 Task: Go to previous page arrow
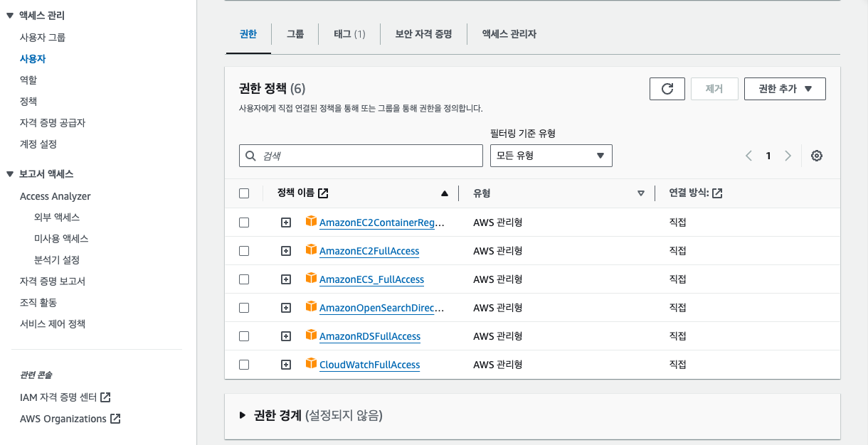[x=748, y=156]
